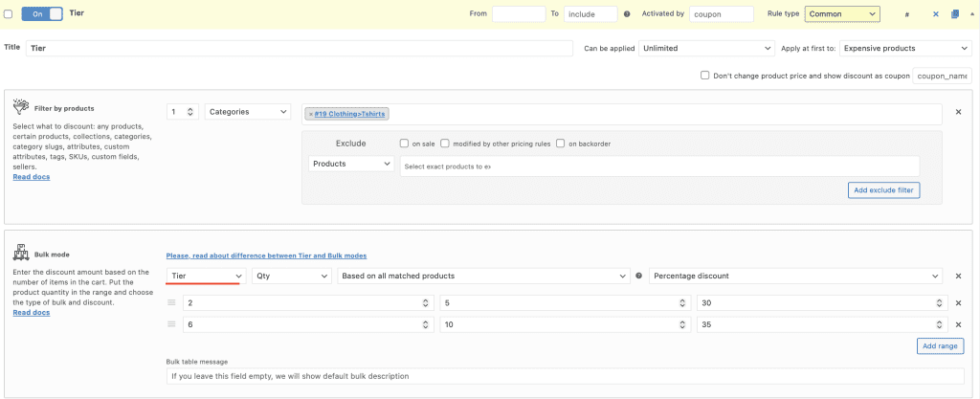Expand the Percentage discount dropdown
Screen dimensions: 980x399
[x=794, y=276]
